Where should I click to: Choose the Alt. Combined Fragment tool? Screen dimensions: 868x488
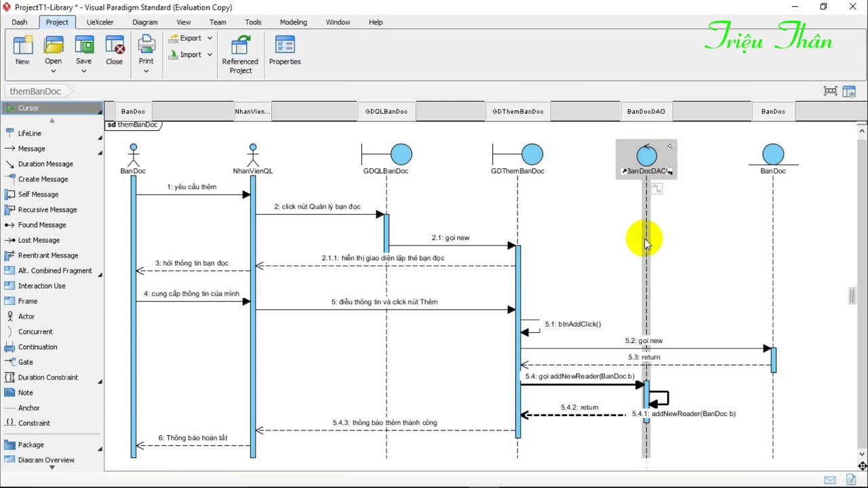tap(55, 270)
